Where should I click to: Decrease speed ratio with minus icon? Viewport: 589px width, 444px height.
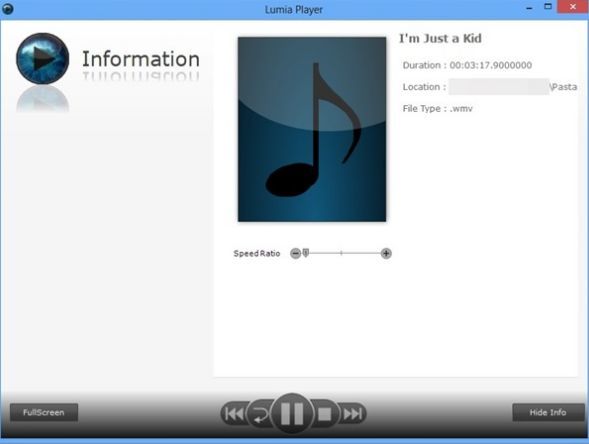pyautogui.click(x=296, y=253)
